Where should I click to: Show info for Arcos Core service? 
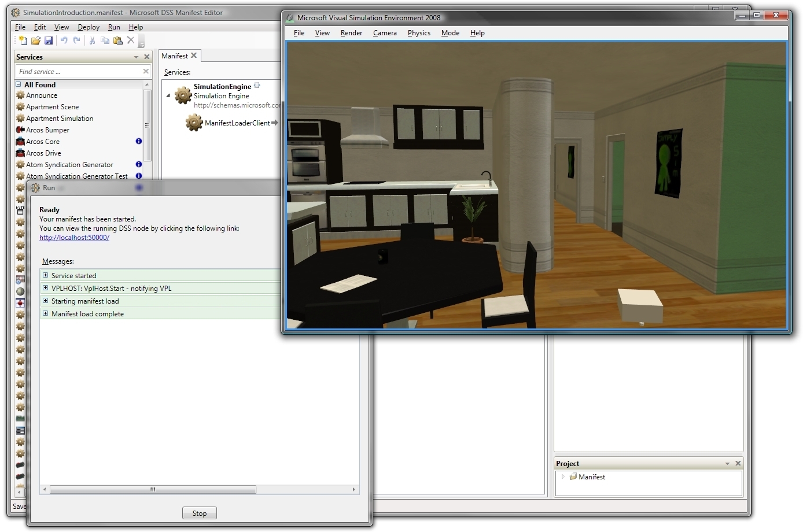point(139,141)
